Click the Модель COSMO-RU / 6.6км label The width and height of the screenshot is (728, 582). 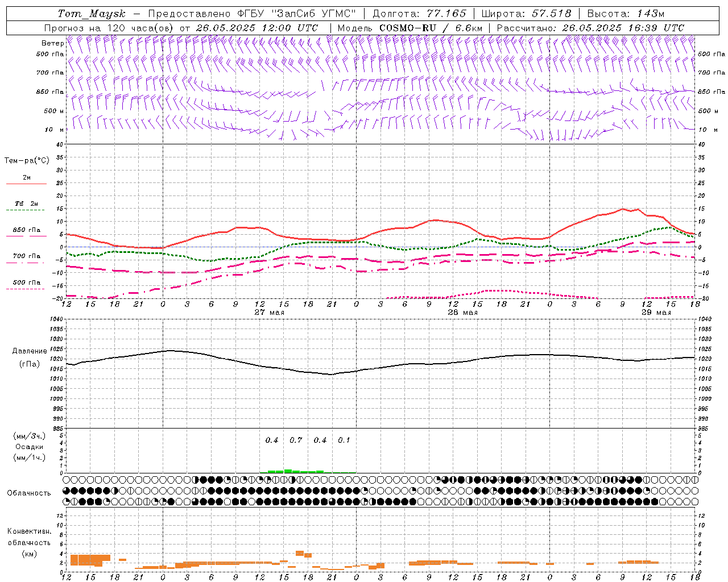(x=410, y=28)
